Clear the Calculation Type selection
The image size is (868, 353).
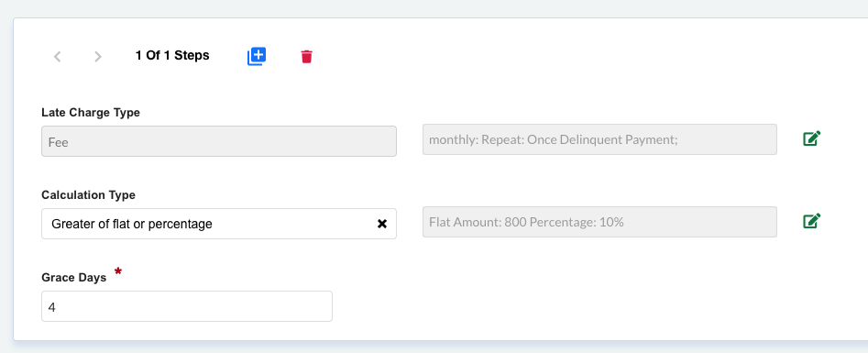[382, 224]
